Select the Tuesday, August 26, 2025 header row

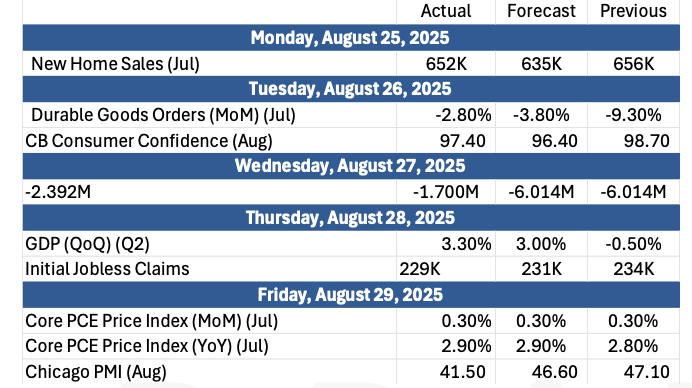click(x=351, y=89)
